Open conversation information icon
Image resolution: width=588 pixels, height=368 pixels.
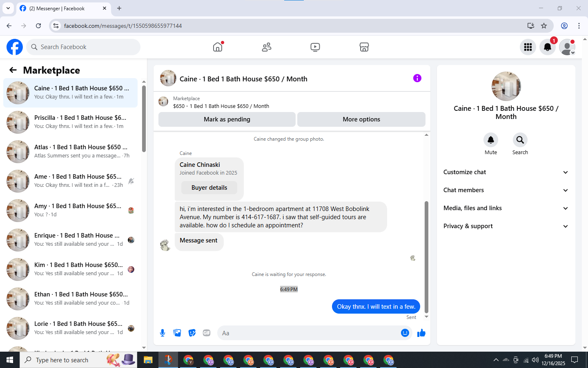click(x=417, y=78)
